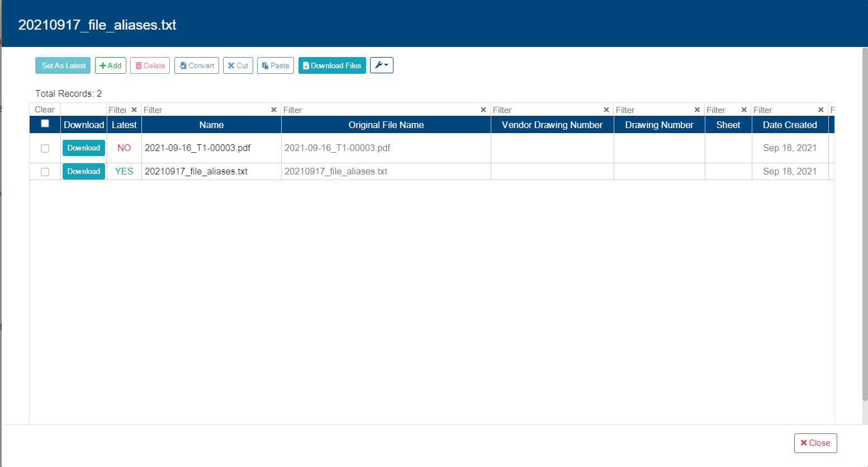Clear the Original File Name filter
Image resolution: width=868 pixels, height=467 pixels.
click(483, 110)
